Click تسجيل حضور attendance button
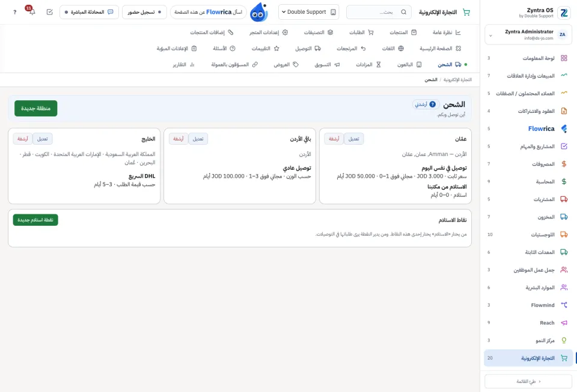Viewport: 577px width, 392px height. 144,12
